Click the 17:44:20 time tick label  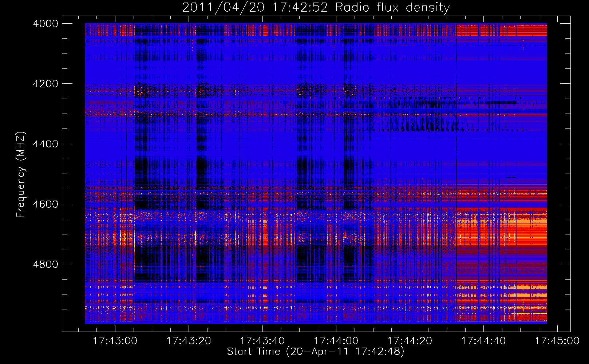coord(410,341)
